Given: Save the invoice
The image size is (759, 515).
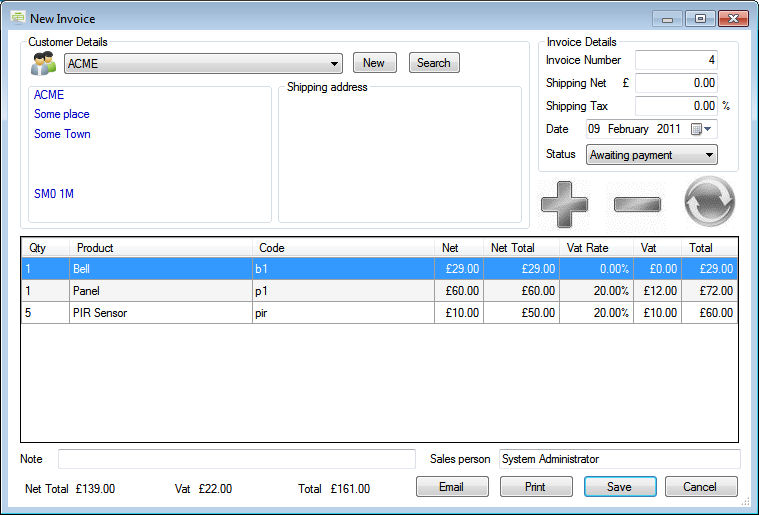Looking at the screenshot, I should coord(619,487).
